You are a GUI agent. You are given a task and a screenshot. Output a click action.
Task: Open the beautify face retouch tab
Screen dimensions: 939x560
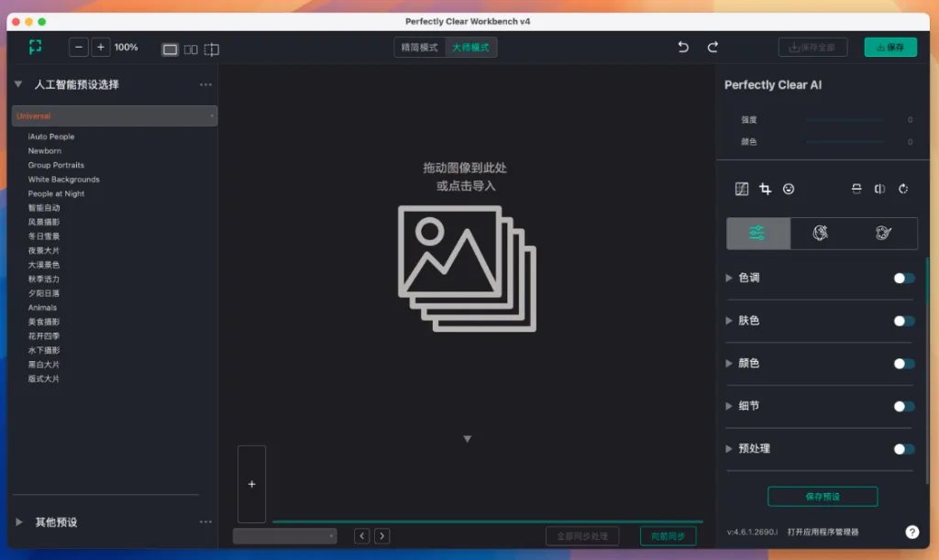pyautogui.click(x=821, y=234)
